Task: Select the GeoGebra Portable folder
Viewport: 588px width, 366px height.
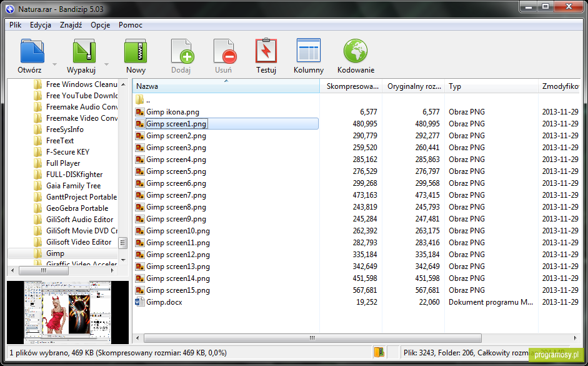Action: pos(77,208)
